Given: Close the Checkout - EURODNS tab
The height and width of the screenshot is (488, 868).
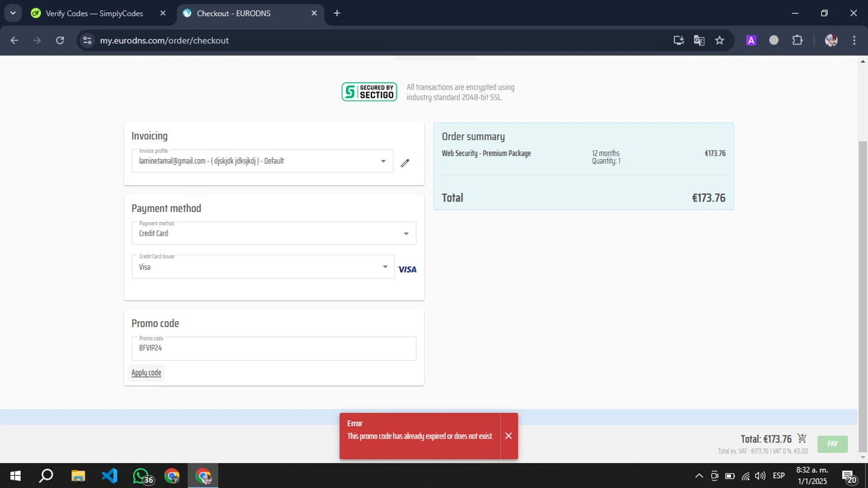Looking at the screenshot, I should [314, 13].
